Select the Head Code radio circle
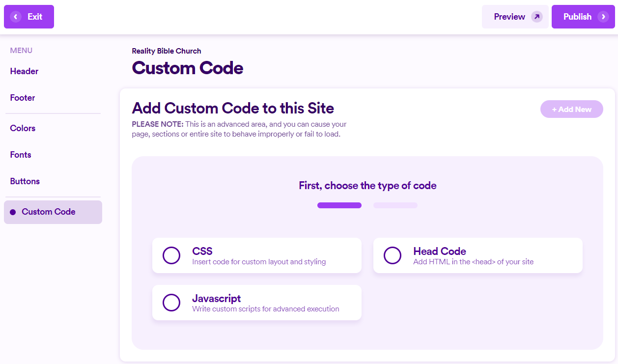Viewport: 618px width, 364px height. (x=393, y=255)
